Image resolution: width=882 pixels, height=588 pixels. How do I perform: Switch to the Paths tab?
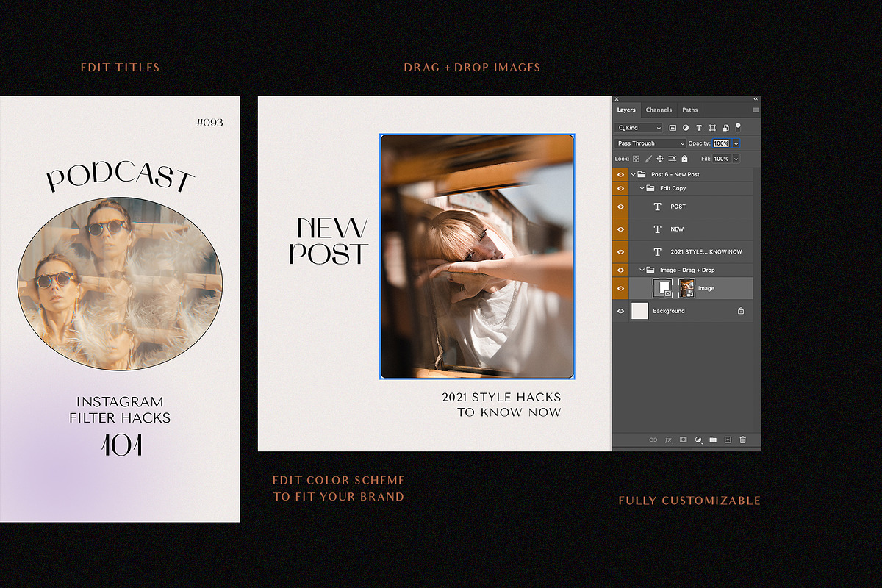(x=690, y=110)
